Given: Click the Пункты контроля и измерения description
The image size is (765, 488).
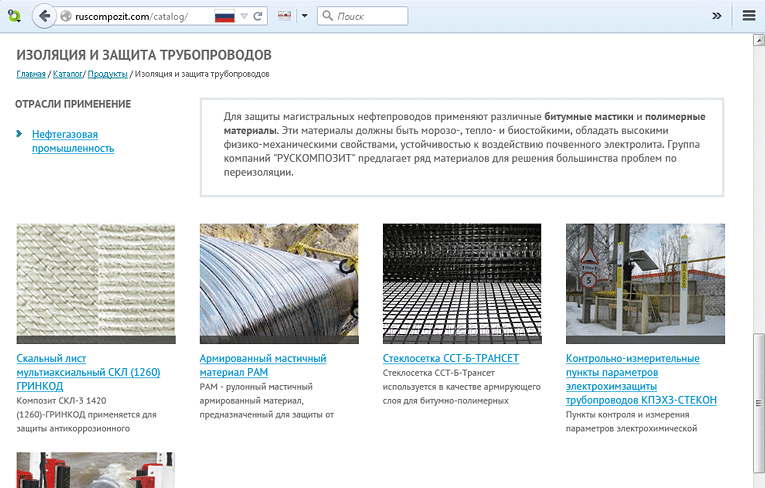Looking at the screenshot, I should [631, 421].
